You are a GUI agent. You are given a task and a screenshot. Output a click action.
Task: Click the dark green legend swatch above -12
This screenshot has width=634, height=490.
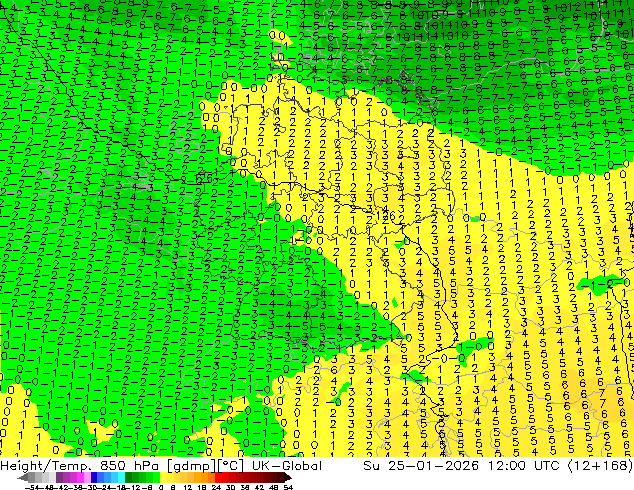pyautogui.click(x=129, y=477)
